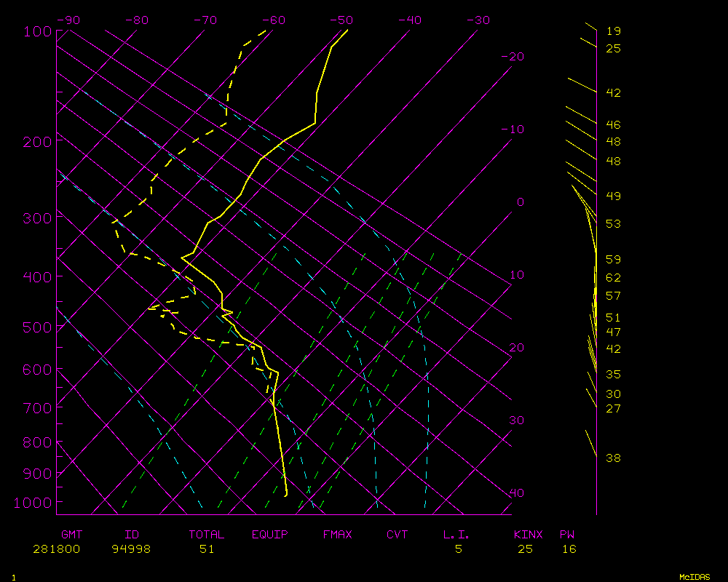Click the station ID value 94998
Viewport: 728px width, 582px height.
pos(131,549)
